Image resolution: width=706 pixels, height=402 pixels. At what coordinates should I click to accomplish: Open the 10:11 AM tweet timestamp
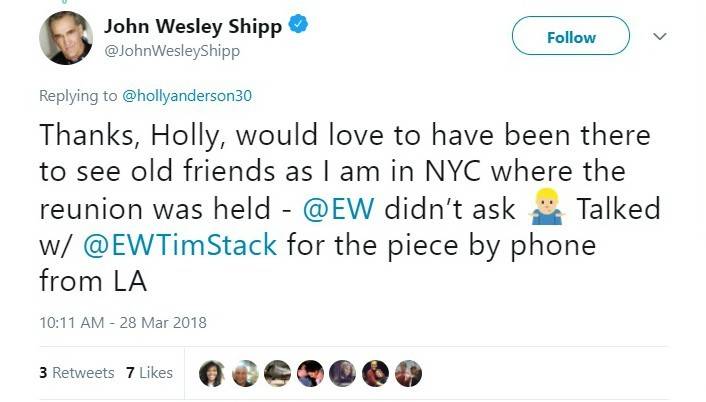tap(122, 323)
